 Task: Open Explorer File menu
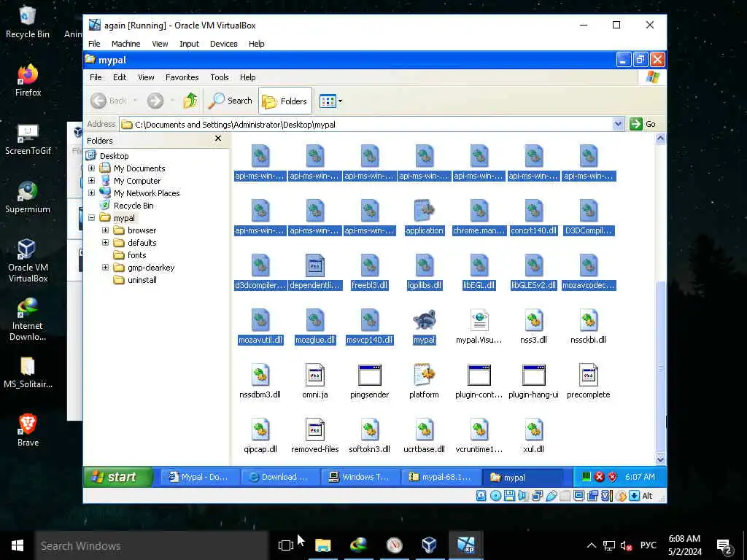(96, 77)
